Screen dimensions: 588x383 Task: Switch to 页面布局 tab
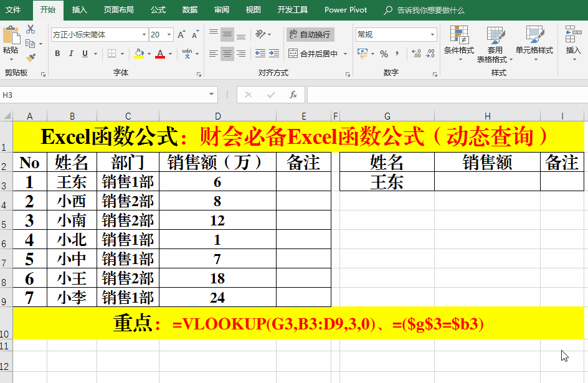(118, 10)
